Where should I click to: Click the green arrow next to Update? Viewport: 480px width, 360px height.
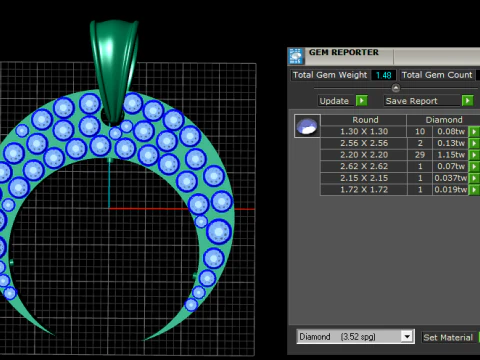tap(362, 100)
